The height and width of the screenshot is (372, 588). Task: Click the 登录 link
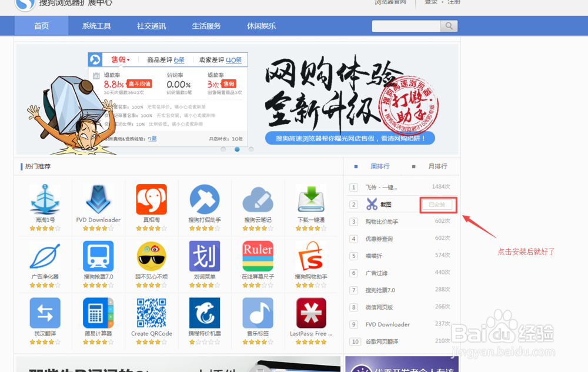pos(431,2)
